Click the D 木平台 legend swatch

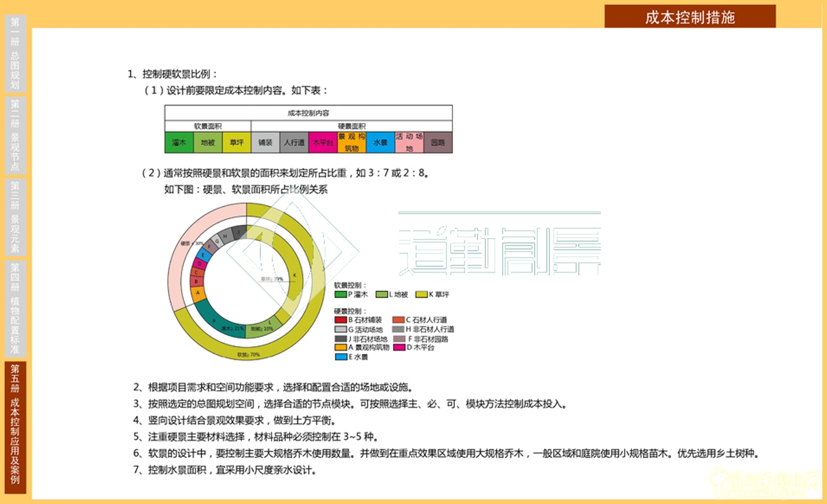point(399,348)
